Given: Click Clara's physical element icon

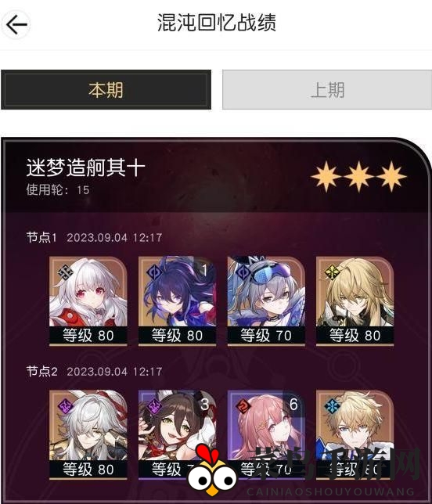Looking at the screenshot, I should tap(66, 272).
